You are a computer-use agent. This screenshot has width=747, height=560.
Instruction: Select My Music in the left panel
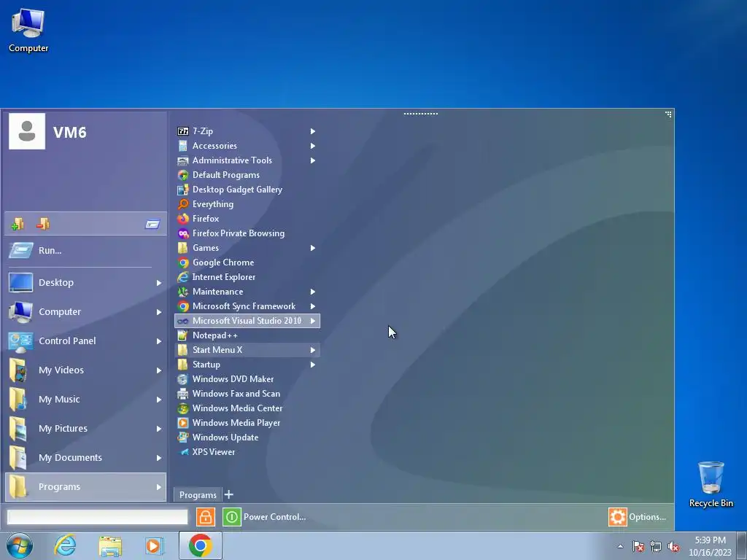(x=86, y=399)
